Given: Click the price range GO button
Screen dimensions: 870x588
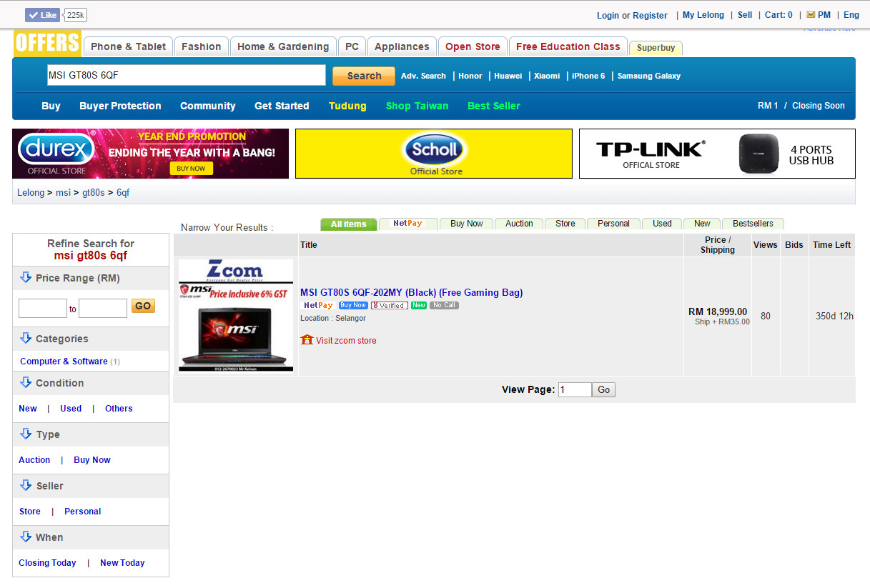Looking at the screenshot, I should click(143, 306).
